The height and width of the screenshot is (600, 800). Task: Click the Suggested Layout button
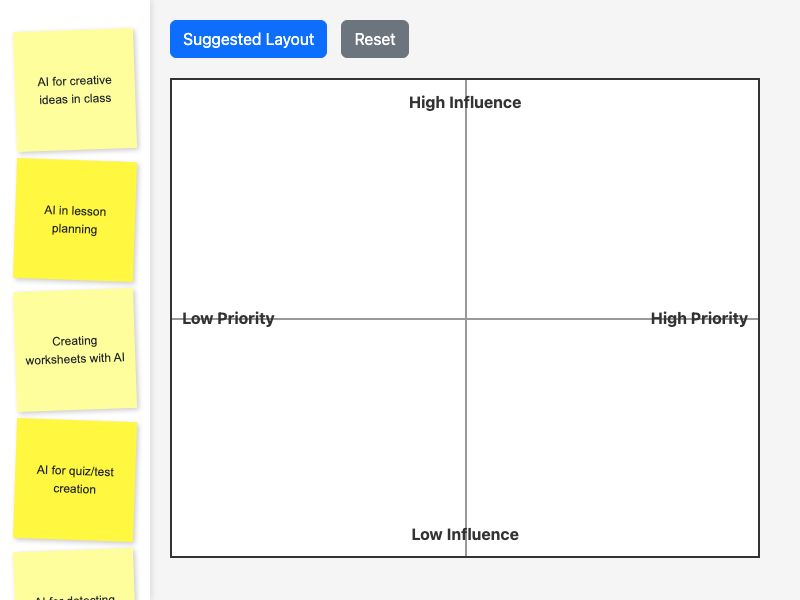248,39
